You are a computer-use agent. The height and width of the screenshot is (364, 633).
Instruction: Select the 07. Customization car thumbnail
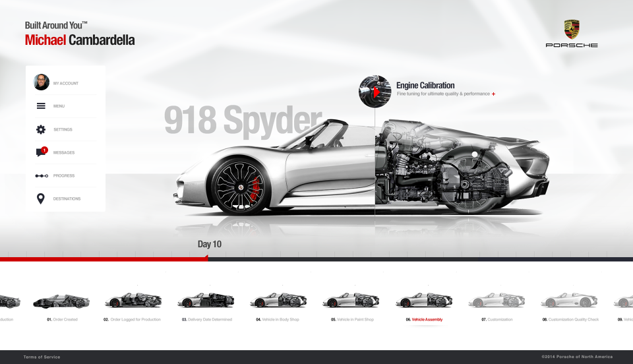496,300
